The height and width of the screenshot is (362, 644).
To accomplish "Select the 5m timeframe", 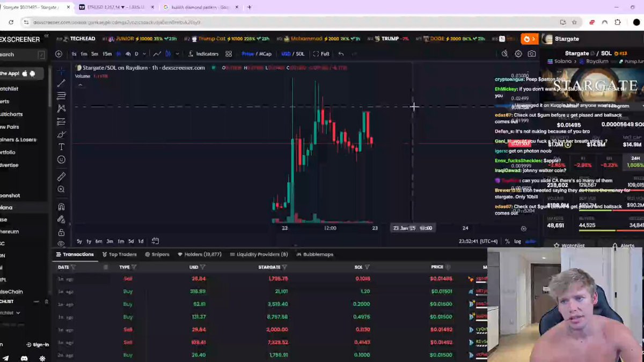I will (x=94, y=54).
